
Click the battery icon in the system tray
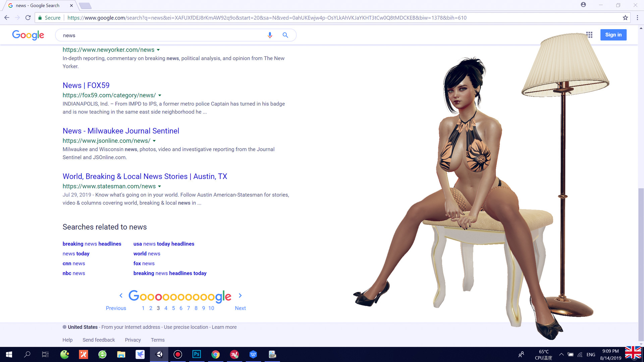[570, 354]
